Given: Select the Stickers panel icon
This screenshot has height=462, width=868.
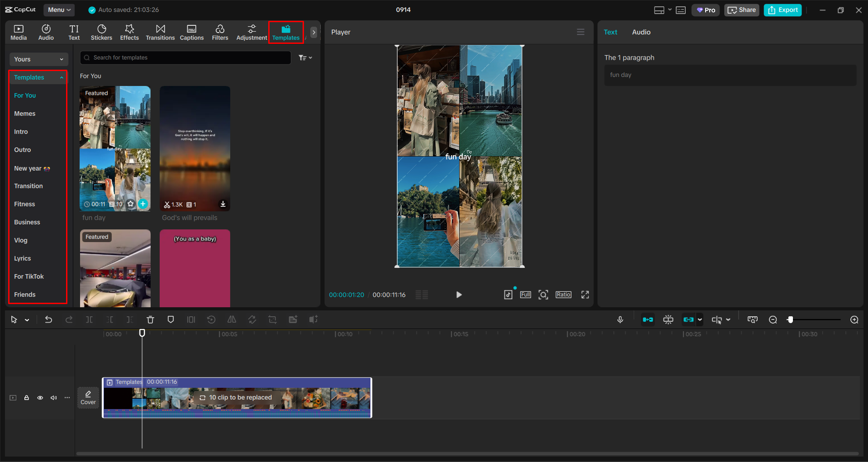Looking at the screenshot, I should (x=101, y=32).
